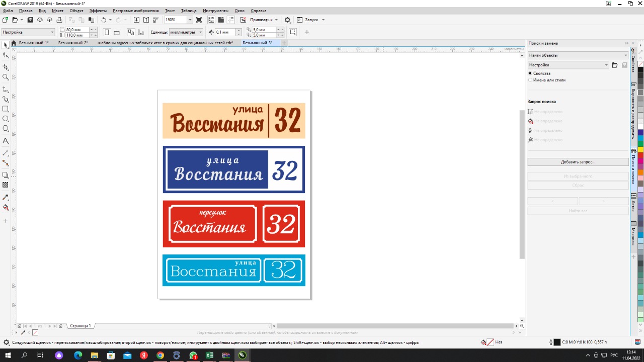Image resolution: width=644 pixels, height=362 pixels.
Task: Select the Crop tool
Action: [x=6, y=67]
